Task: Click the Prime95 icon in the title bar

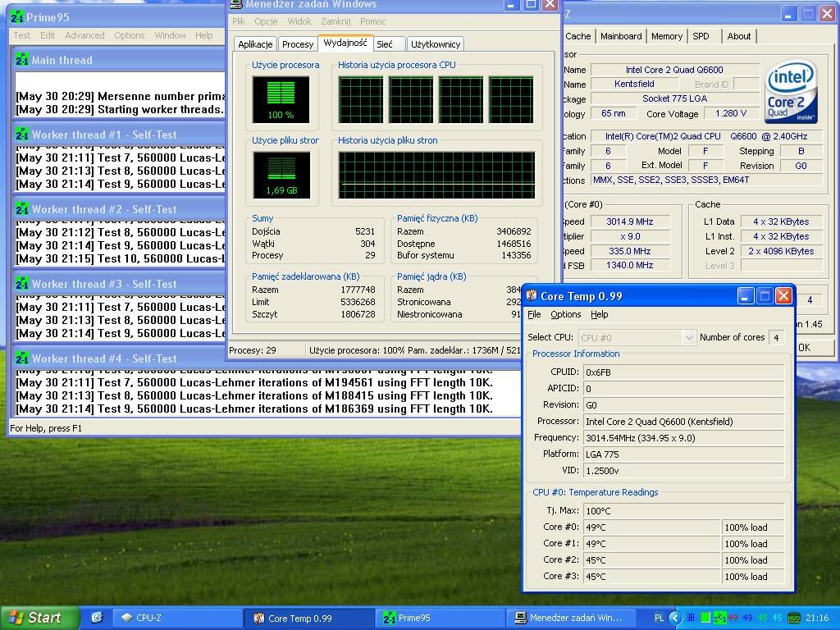Action: pyautogui.click(x=17, y=17)
